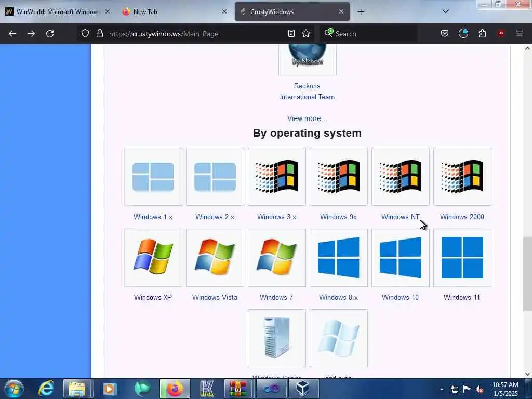Open the Windows 9x logo thumbnail
532x399 pixels.
pyautogui.click(x=339, y=177)
